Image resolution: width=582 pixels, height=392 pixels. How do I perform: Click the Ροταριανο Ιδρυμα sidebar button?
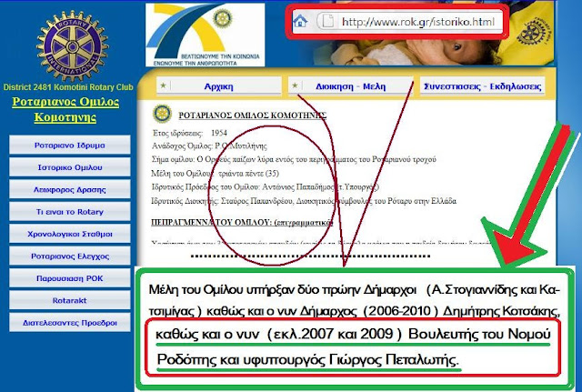[x=70, y=146]
